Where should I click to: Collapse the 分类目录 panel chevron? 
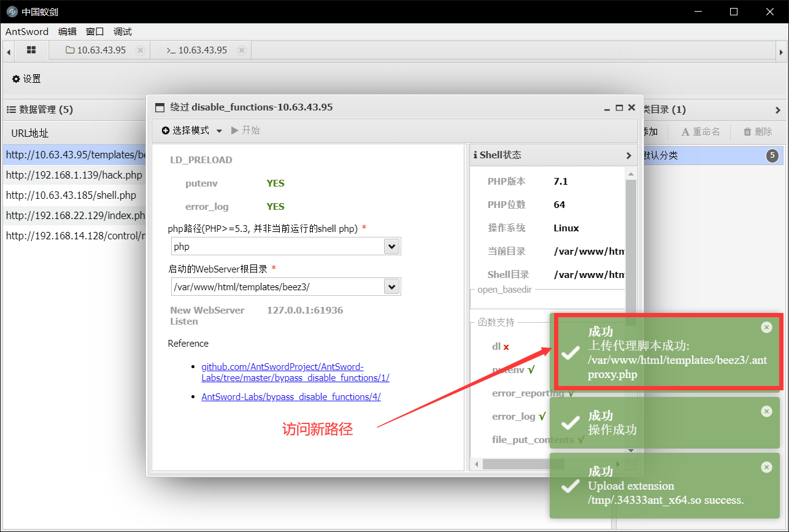pos(778,110)
